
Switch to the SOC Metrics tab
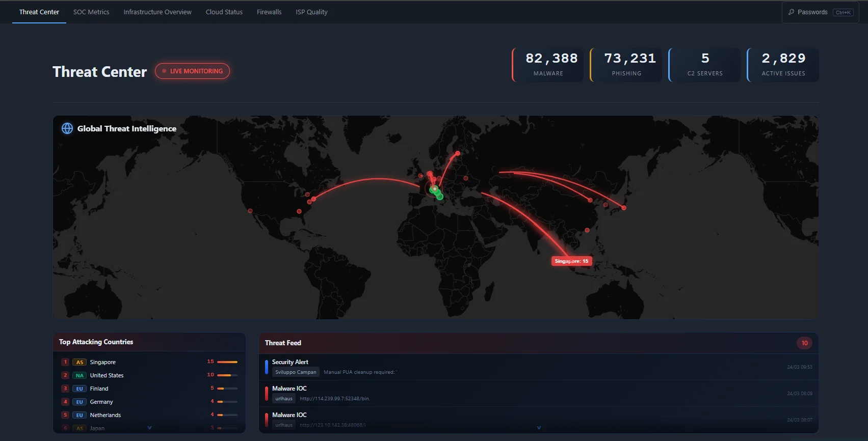point(91,12)
